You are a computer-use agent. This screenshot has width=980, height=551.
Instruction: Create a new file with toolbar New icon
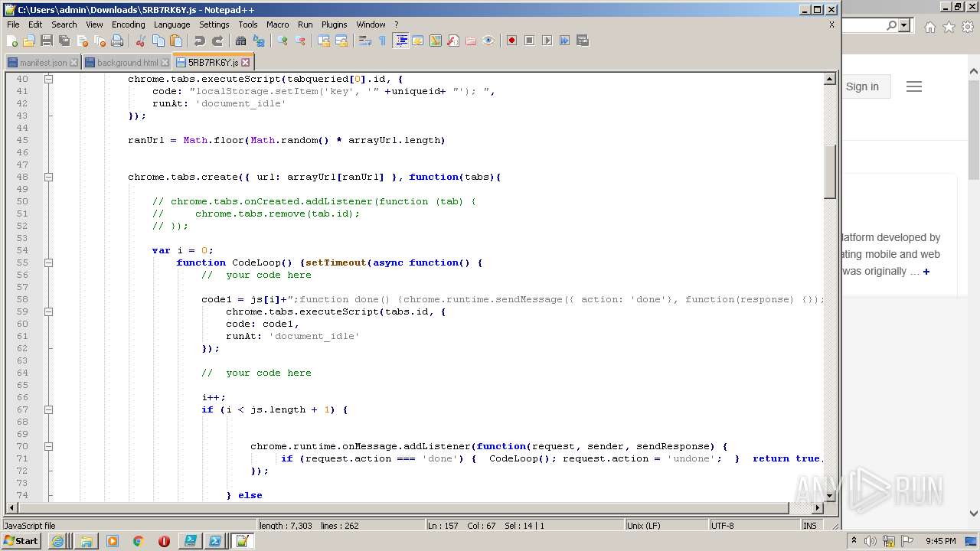13,41
